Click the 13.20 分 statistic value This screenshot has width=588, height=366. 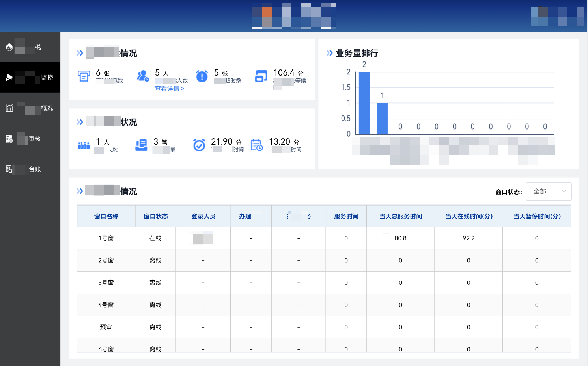click(284, 142)
